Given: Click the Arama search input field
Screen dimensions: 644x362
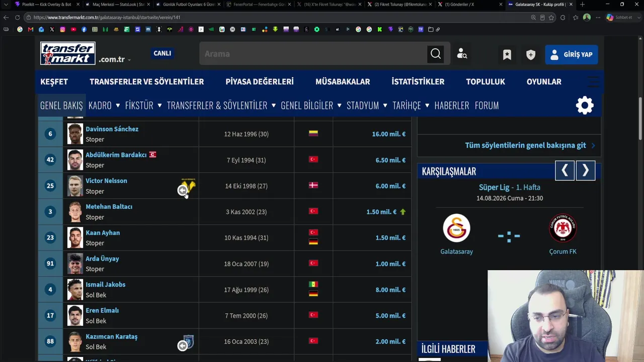Looking at the screenshot, I should [313, 54].
